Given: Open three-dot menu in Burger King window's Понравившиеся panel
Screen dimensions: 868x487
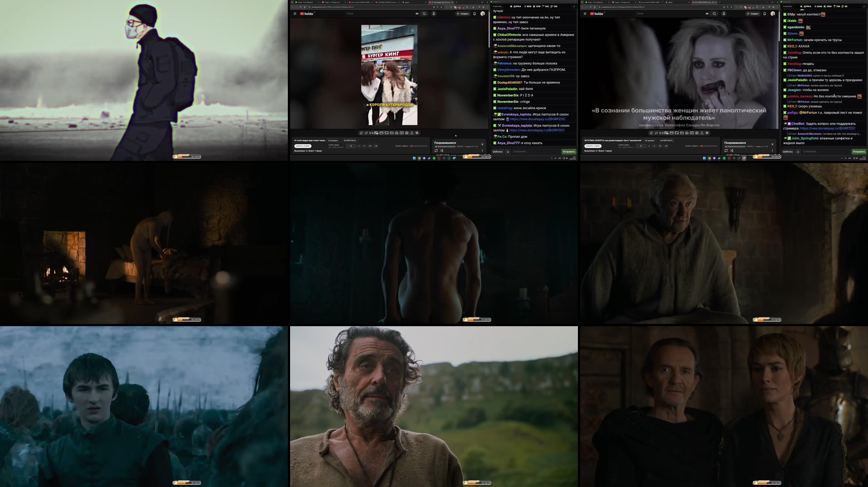Looking at the screenshot, I should pyautogui.click(x=482, y=150).
